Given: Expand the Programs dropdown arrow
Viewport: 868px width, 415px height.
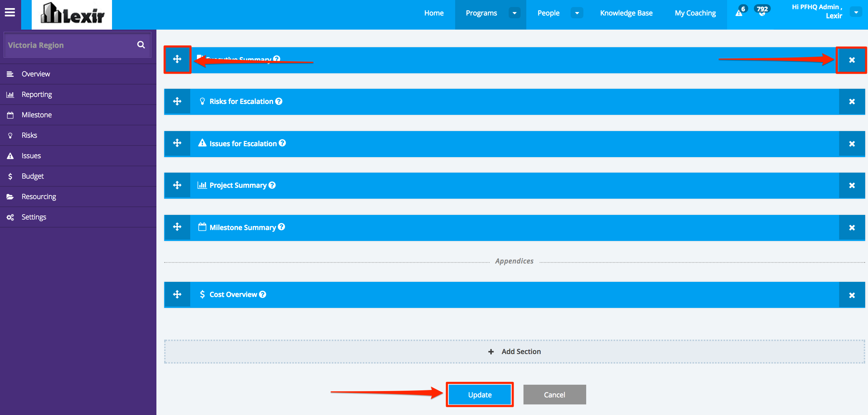Looking at the screenshot, I should 515,13.
